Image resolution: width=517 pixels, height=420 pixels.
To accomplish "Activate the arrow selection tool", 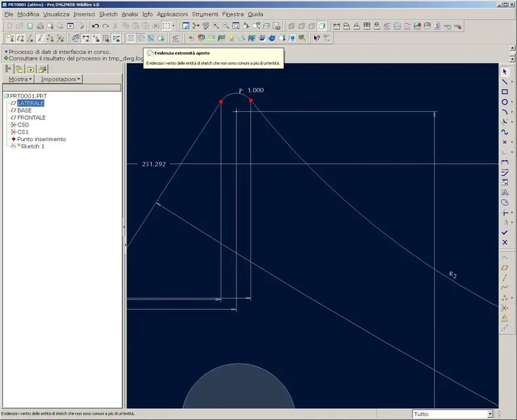I will 505,71.
